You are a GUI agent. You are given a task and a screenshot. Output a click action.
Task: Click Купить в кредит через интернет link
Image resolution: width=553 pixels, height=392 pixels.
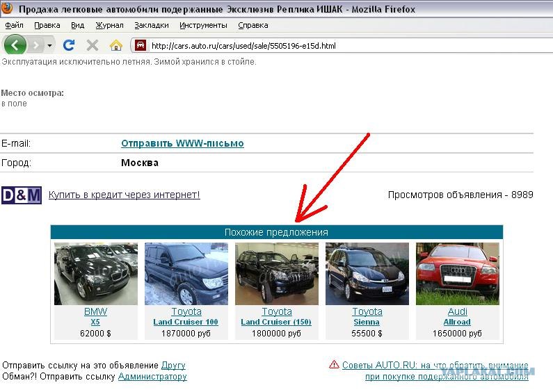click(x=124, y=195)
